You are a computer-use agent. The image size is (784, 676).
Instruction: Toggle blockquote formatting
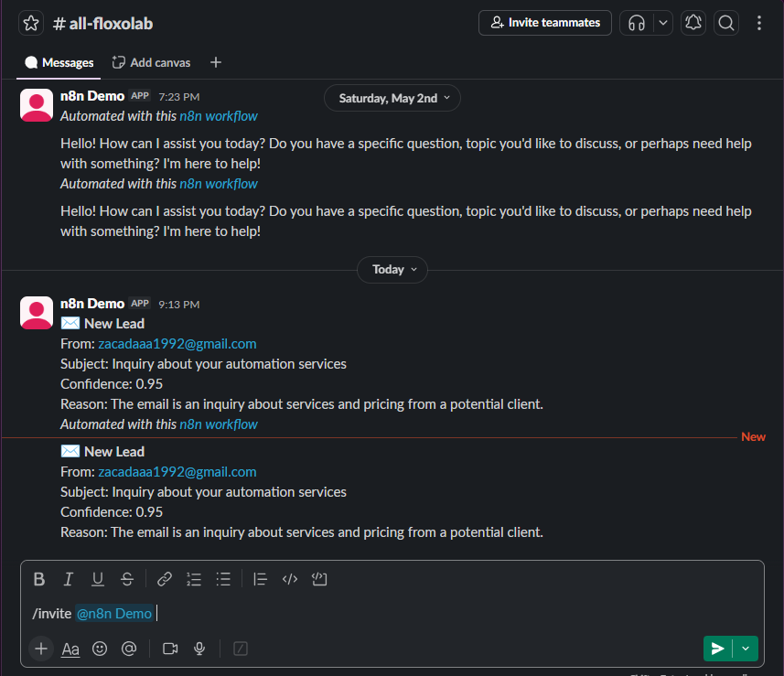260,579
